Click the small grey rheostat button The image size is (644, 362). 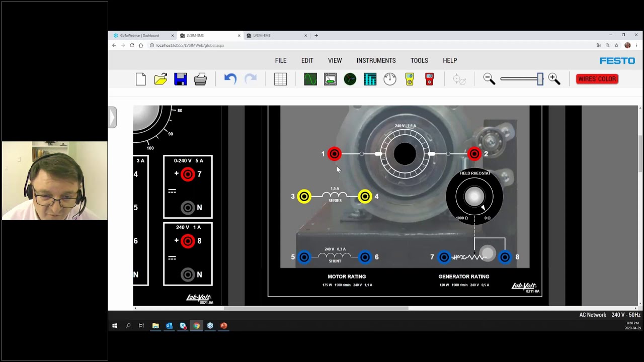coord(487,252)
